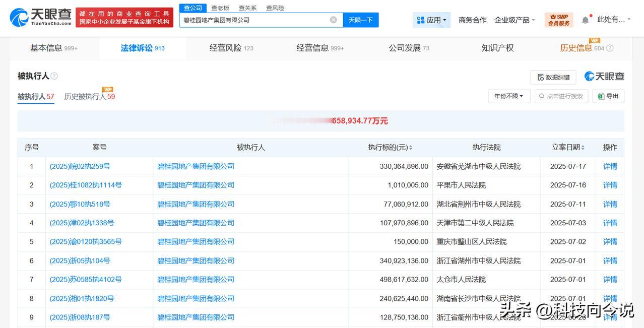View 详情 for row 7 太仓 case

[610, 280]
